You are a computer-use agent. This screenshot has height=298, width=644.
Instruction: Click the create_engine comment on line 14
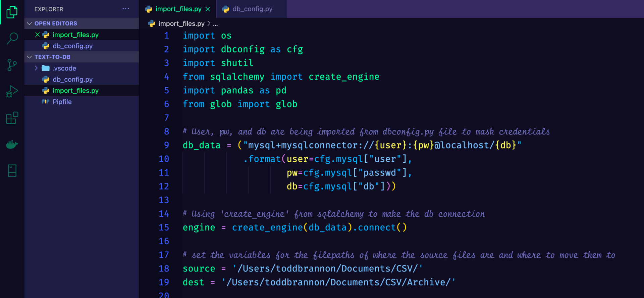(x=334, y=214)
